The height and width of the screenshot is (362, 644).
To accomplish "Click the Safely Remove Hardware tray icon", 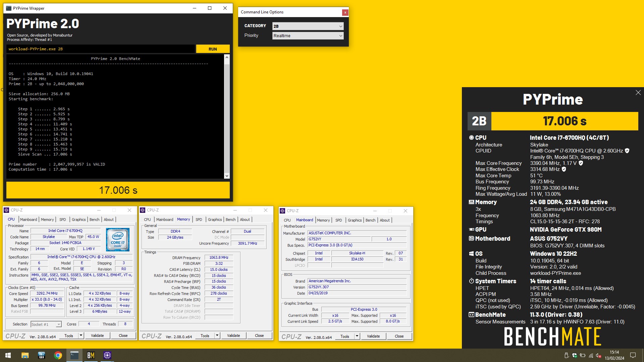I will [566, 355].
